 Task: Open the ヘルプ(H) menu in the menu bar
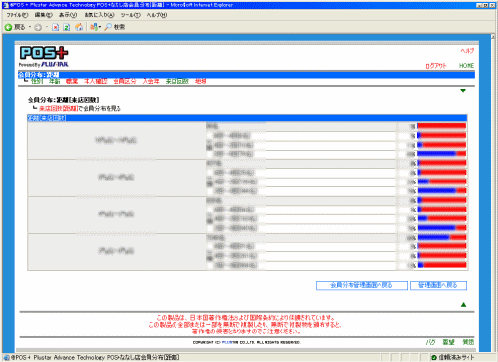tap(157, 15)
